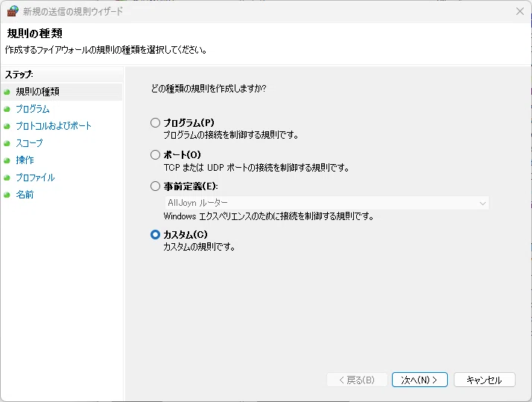Image resolution: width=532 pixels, height=402 pixels.
Task: Click the < 戻る(B) button
Action: pyautogui.click(x=357, y=380)
